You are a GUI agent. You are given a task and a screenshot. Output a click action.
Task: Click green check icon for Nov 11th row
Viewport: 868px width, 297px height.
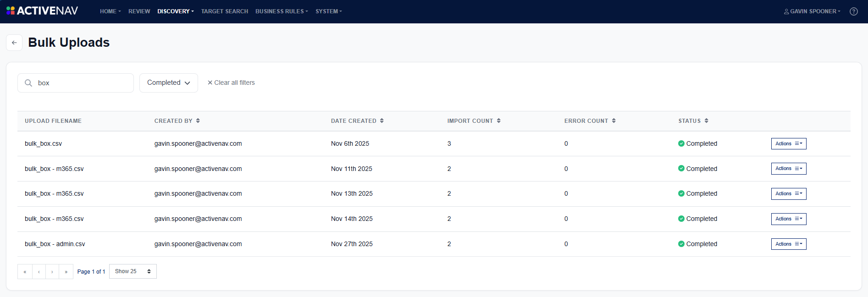pyautogui.click(x=681, y=168)
